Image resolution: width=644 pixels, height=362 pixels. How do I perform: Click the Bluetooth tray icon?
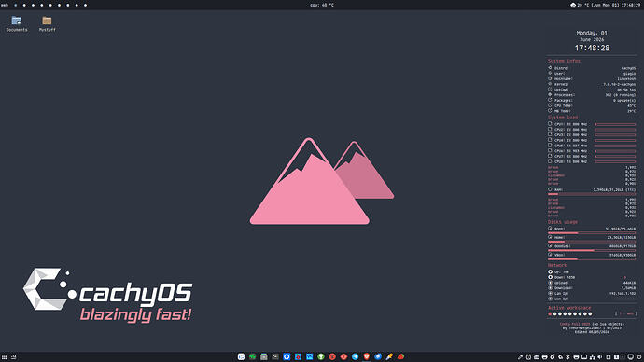[x=567, y=357]
